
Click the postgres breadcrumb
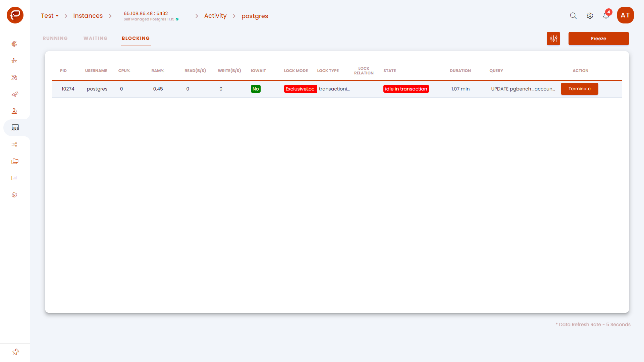point(255,16)
